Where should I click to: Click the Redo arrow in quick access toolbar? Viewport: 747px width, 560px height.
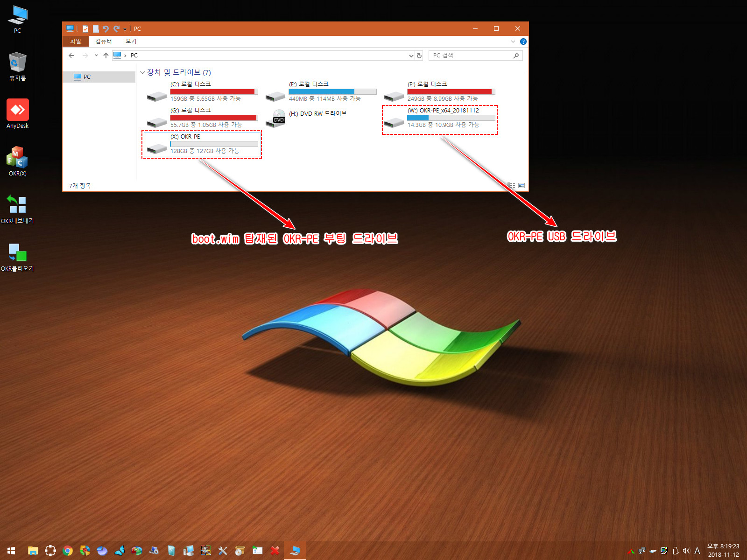[x=116, y=28]
